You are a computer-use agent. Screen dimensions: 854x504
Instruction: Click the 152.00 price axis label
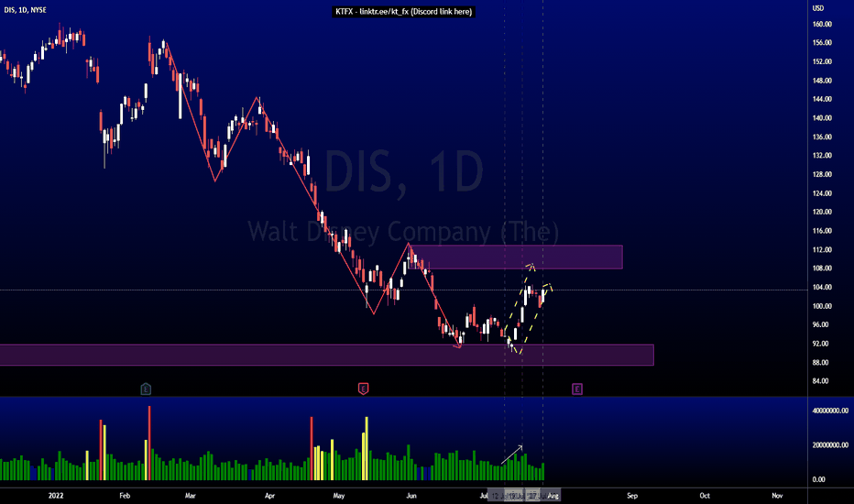point(822,61)
